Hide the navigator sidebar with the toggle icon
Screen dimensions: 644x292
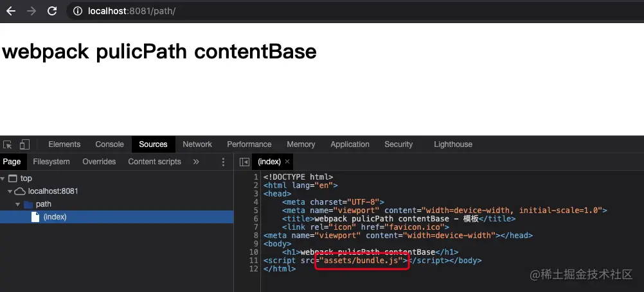(244, 162)
